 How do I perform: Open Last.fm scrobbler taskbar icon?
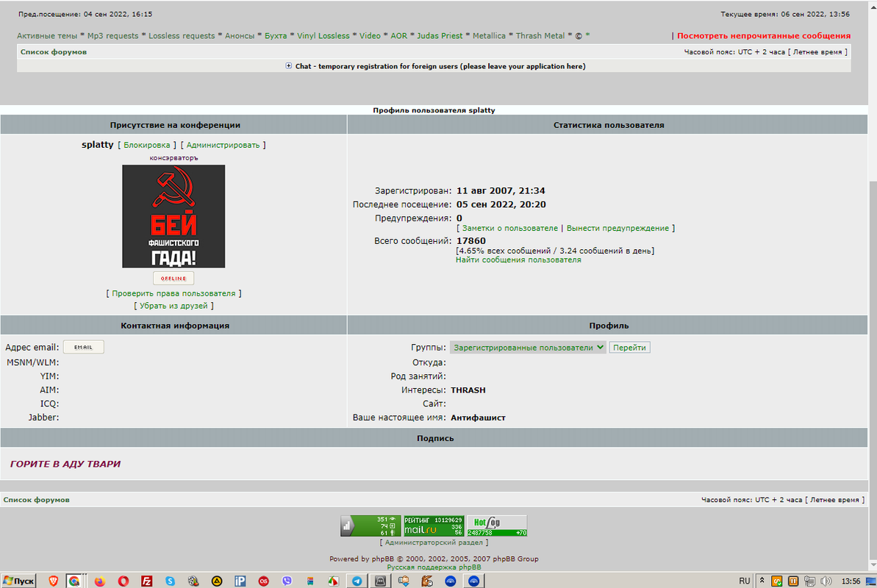click(x=263, y=581)
